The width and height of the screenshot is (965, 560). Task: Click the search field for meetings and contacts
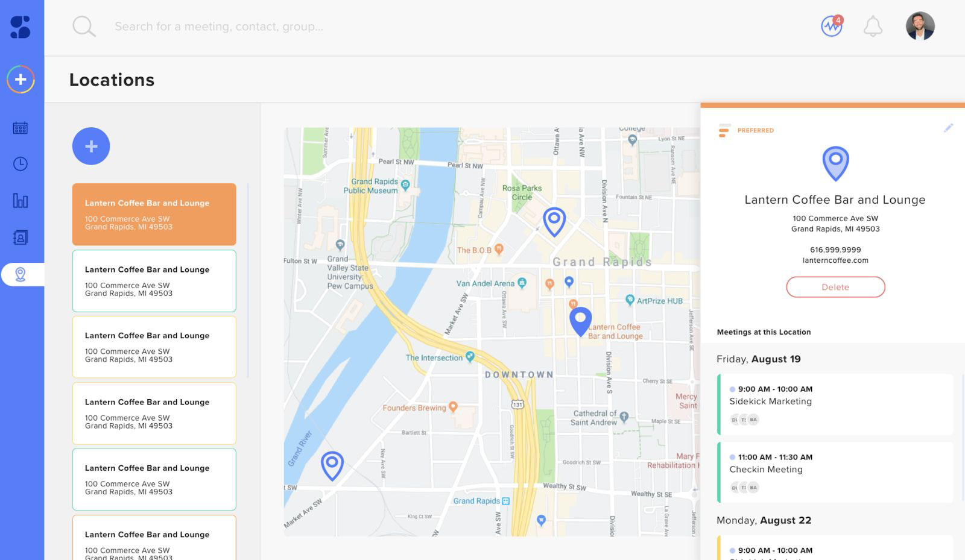[x=219, y=27]
